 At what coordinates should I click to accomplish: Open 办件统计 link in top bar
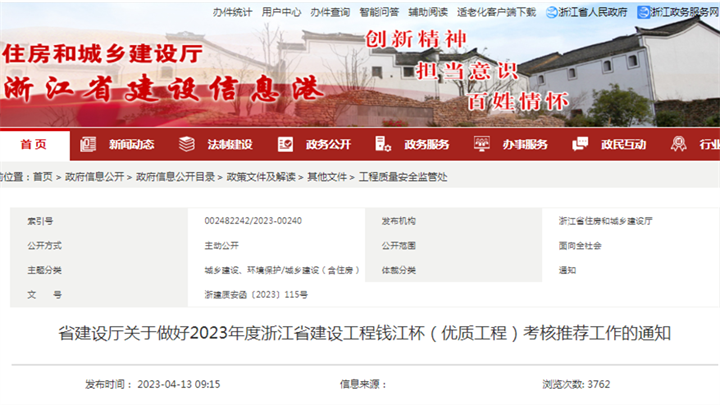(x=232, y=12)
